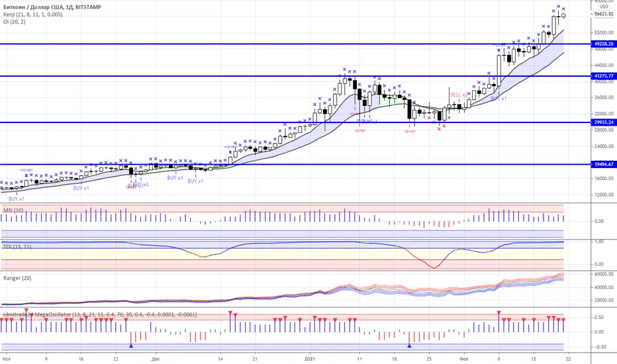Screen dimensions: 617x364
Task: Open the USD currency selector on price axis
Action: click(x=604, y=7)
